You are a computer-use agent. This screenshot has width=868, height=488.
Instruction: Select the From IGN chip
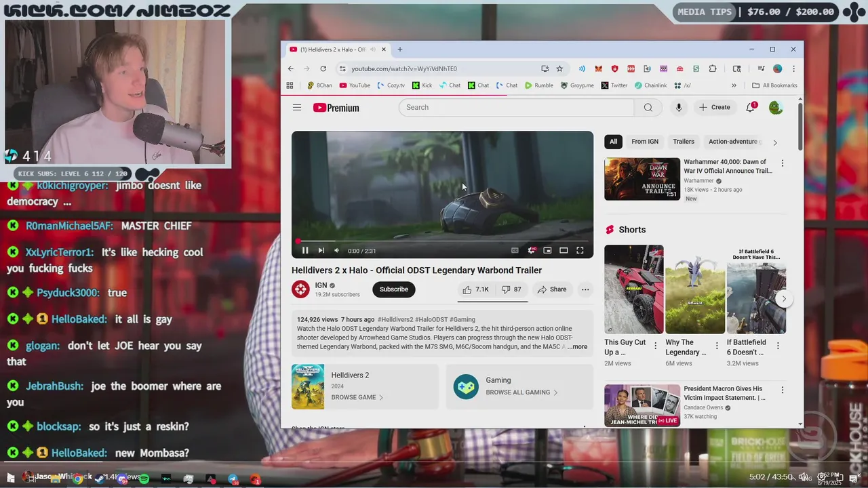(x=645, y=142)
